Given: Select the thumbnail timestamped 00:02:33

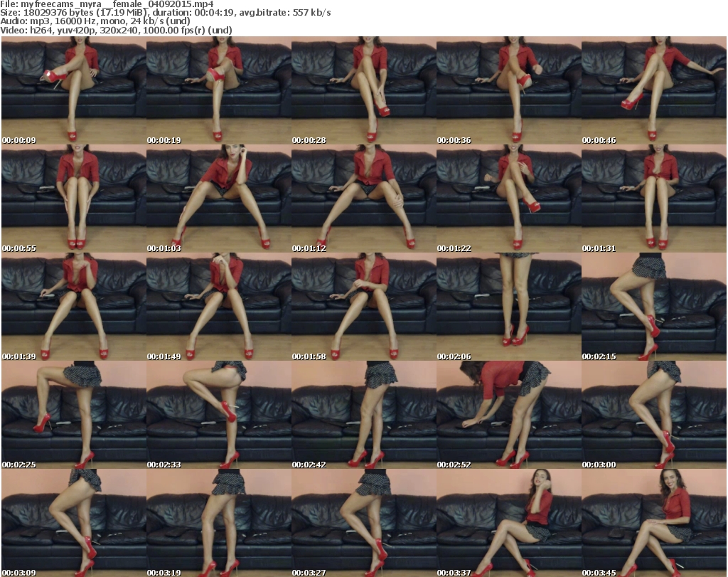Looking at the screenshot, I should (x=219, y=415).
